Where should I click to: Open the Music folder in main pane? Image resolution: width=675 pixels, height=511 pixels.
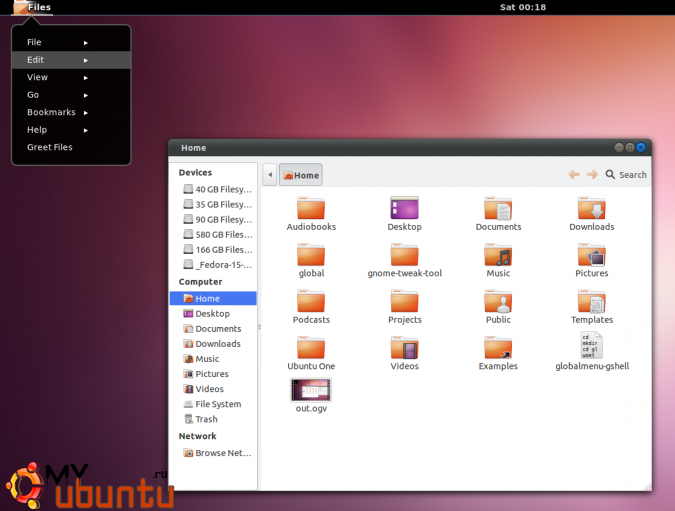498,255
